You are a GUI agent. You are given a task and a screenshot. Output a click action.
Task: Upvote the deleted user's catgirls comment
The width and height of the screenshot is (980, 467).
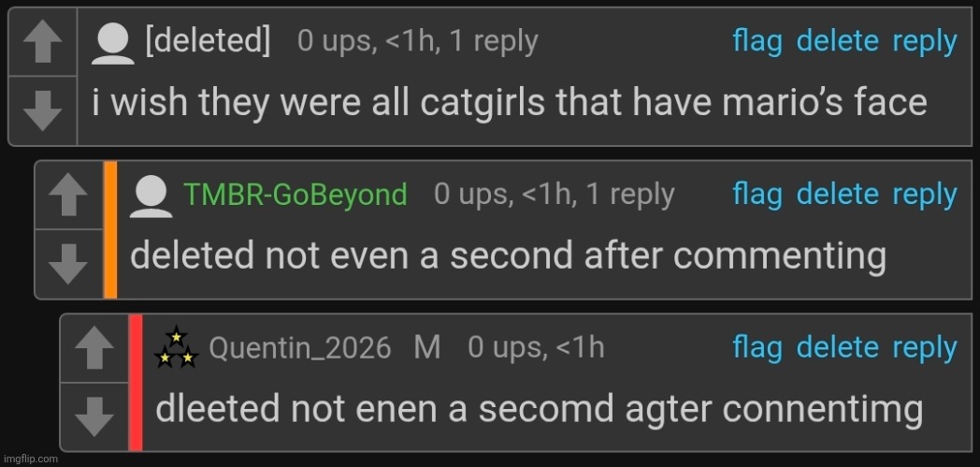(41, 45)
